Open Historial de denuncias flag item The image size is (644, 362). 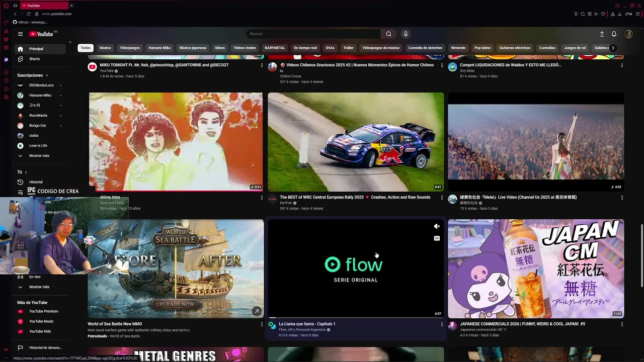[40, 347]
